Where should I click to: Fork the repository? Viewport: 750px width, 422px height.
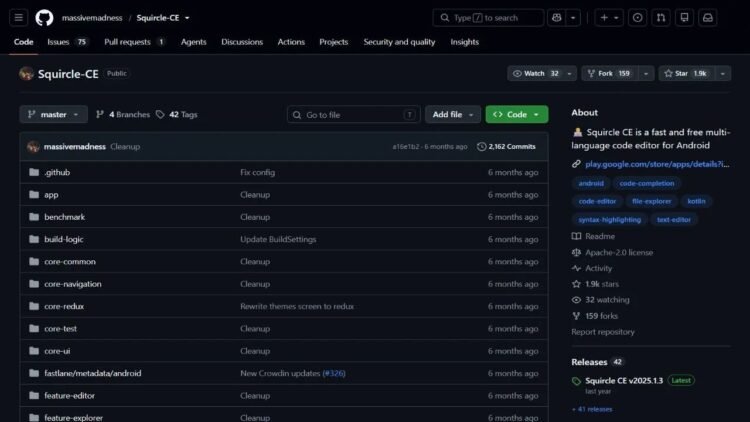point(609,74)
